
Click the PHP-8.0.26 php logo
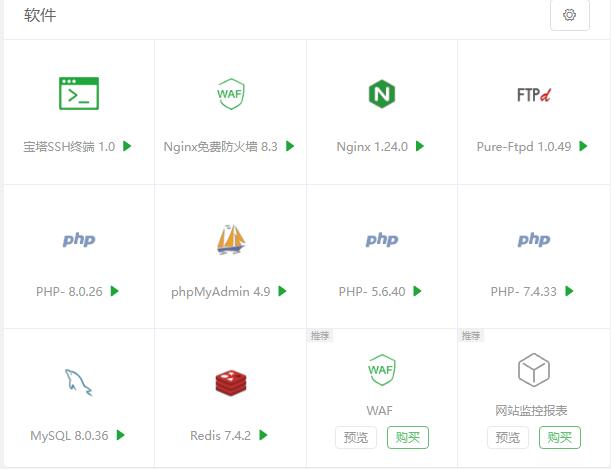(79, 239)
